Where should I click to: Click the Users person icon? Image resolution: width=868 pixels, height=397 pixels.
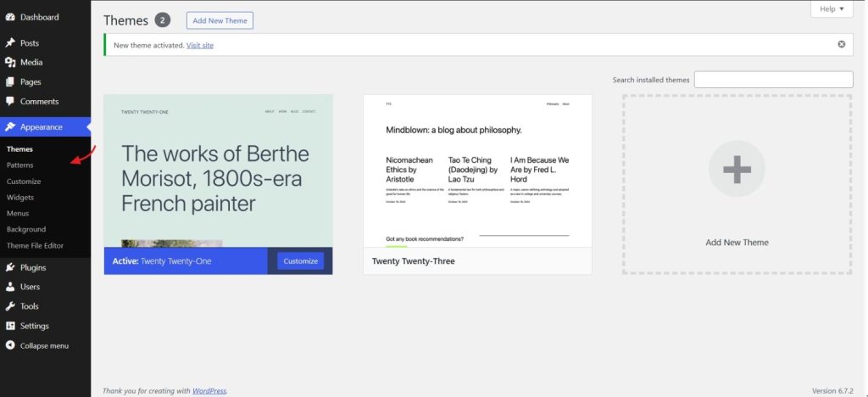pos(10,287)
